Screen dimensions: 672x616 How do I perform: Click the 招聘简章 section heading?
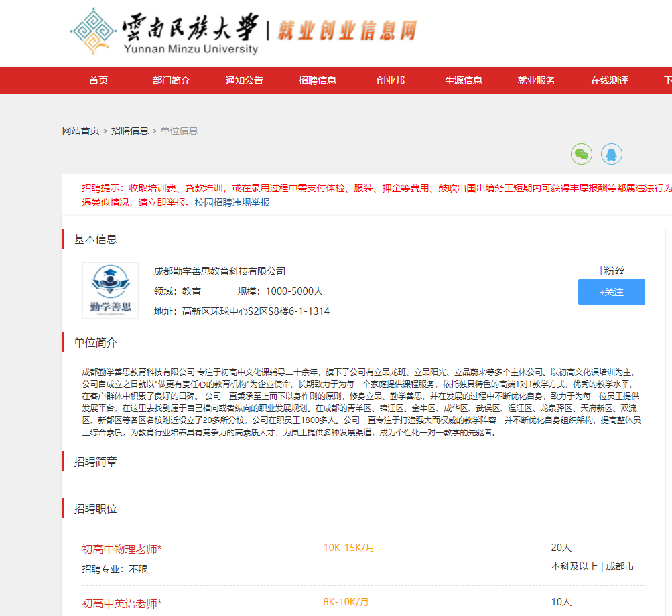coord(95,462)
